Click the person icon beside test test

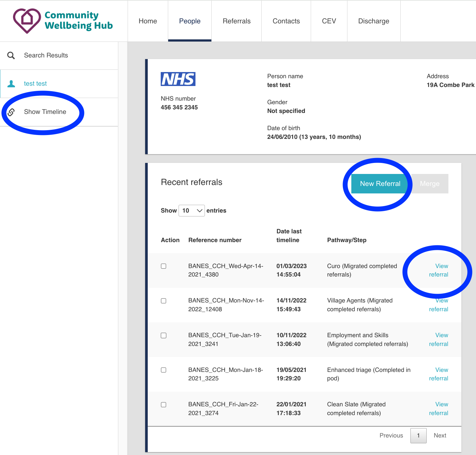coord(11,84)
